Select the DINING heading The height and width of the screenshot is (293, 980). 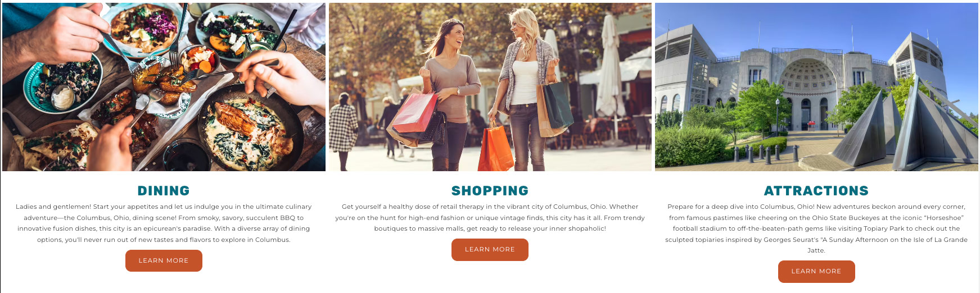(x=164, y=191)
